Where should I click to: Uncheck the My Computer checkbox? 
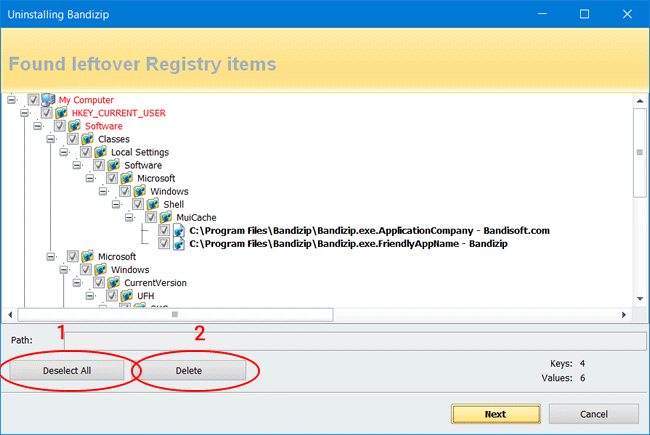pyautogui.click(x=35, y=100)
